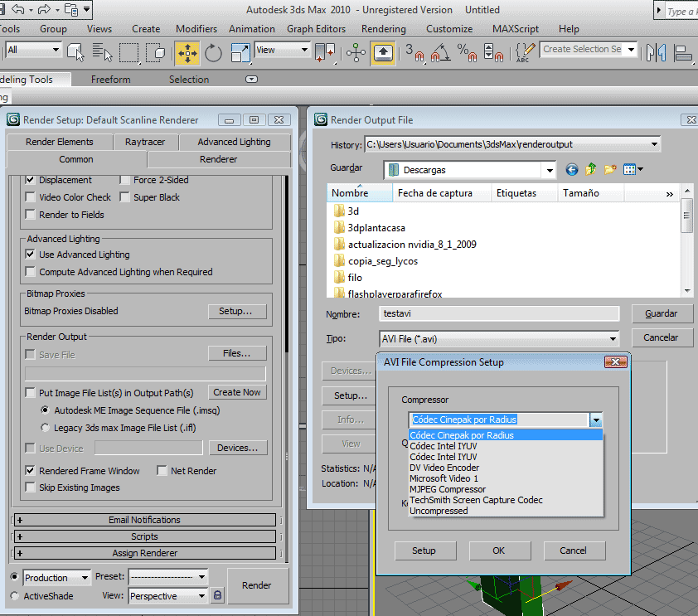Click the Mirror tool icon

click(657, 52)
